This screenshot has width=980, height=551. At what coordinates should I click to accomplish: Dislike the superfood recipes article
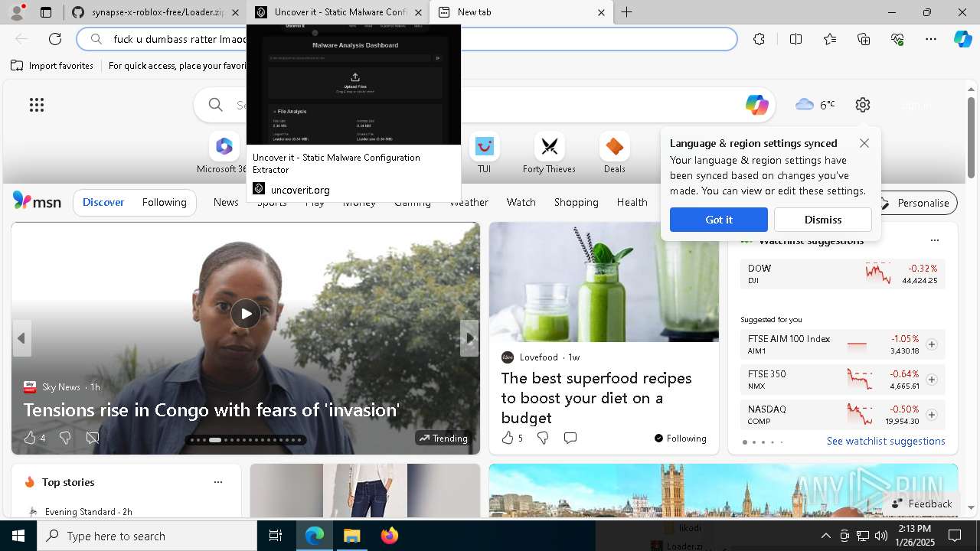543,438
